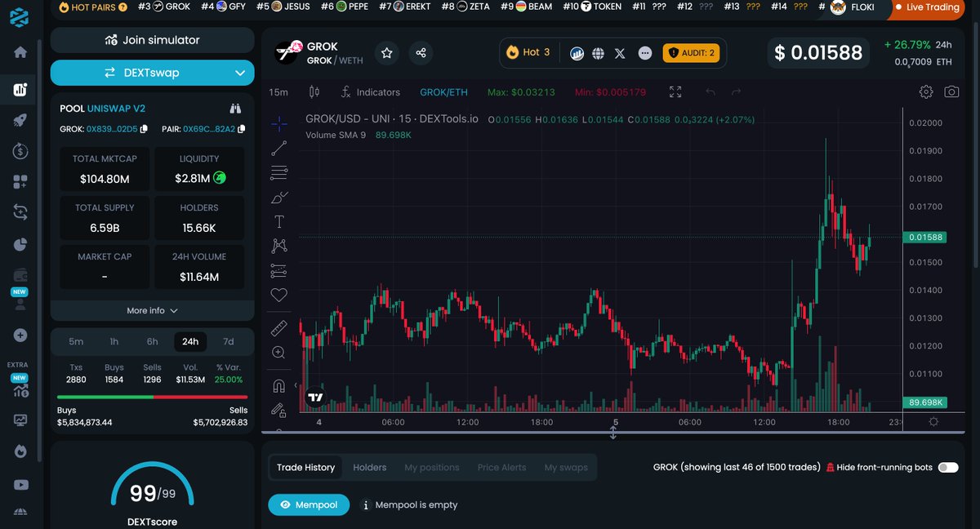The image size is (980, 529).
Task: Select the 5m stats period
Action: 76,341
